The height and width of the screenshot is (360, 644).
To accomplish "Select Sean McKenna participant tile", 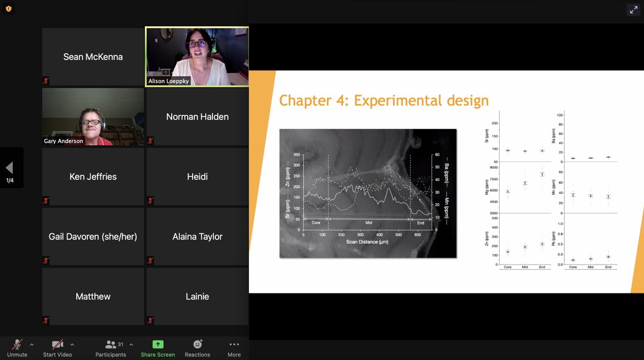I will point(93,56).
